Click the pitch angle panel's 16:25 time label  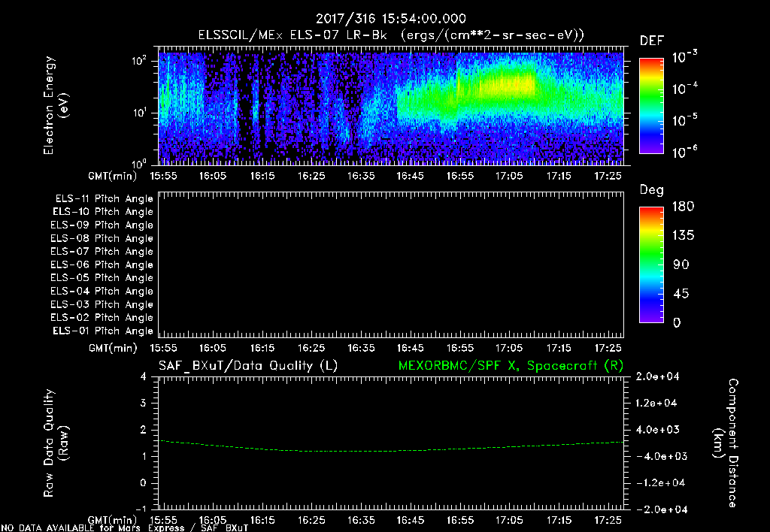(311, 348)
